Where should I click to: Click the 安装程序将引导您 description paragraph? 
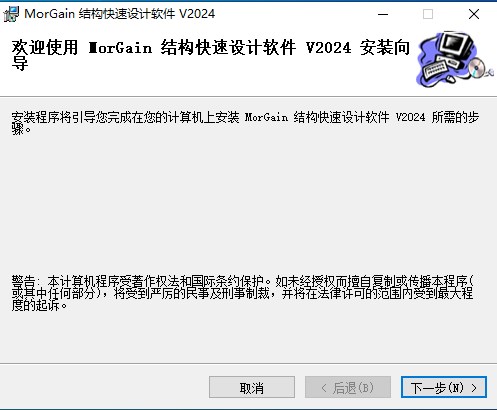tap(245, 123)
